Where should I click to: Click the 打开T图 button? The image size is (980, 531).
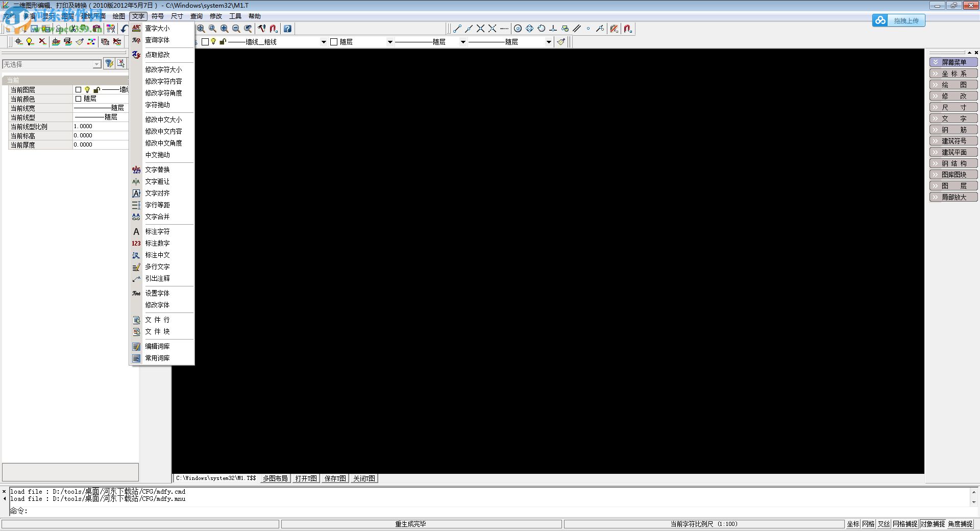[x=306, y=478]
